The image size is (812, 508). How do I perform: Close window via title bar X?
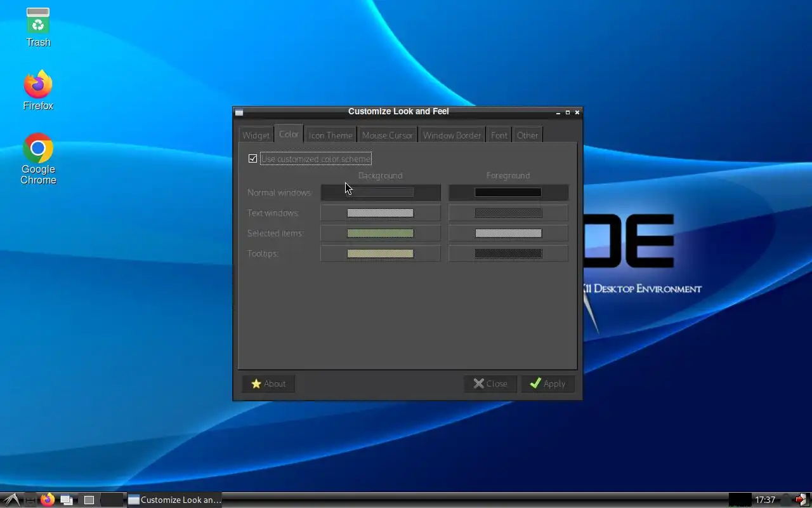pos(577,112)
